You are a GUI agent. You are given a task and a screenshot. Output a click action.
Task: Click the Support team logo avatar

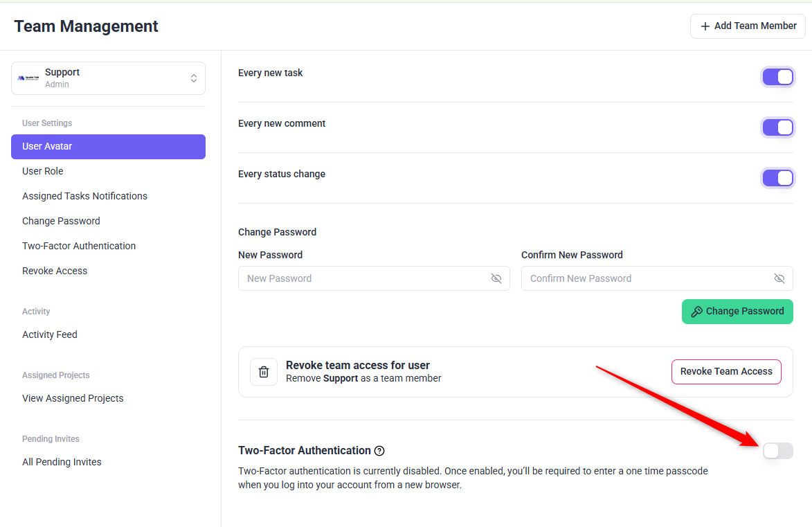point(28,78)
